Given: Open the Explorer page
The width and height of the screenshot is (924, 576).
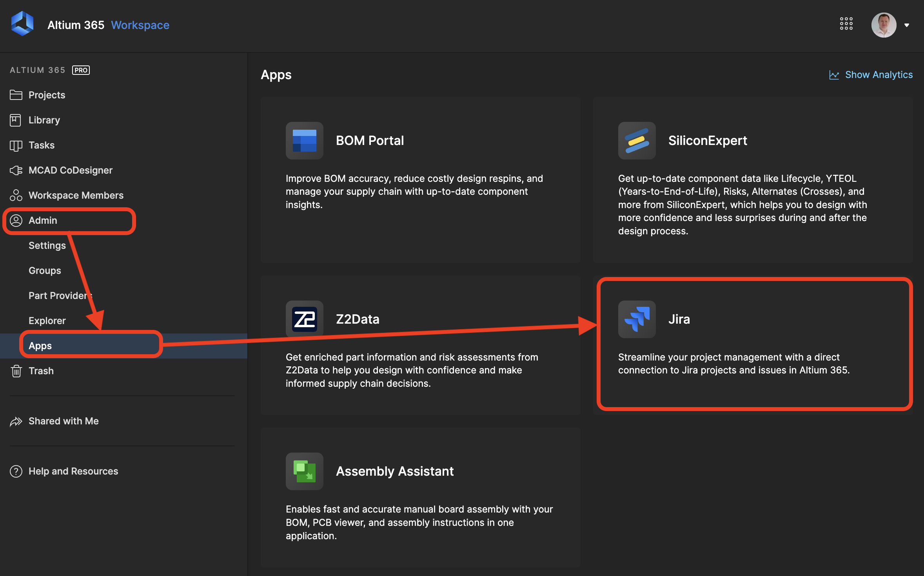Looking at the screenshot, I should tap(47, 321).
